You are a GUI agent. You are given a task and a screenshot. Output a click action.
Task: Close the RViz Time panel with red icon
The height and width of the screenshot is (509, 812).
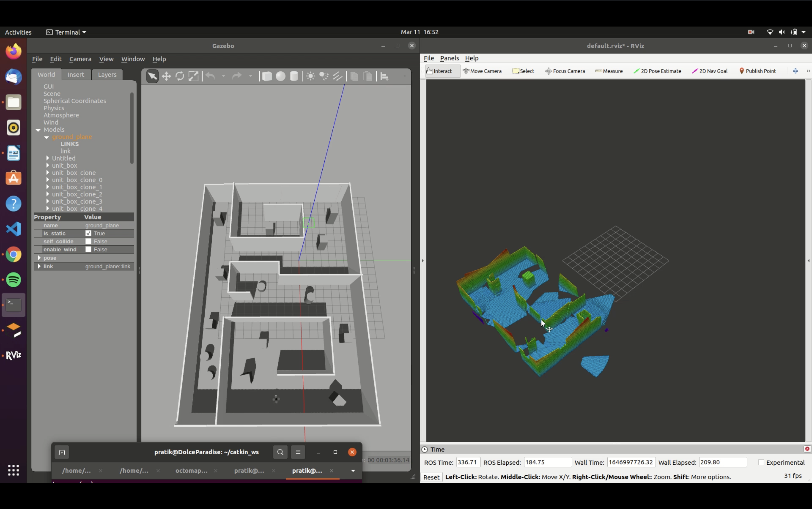click(x=807, y=449)
